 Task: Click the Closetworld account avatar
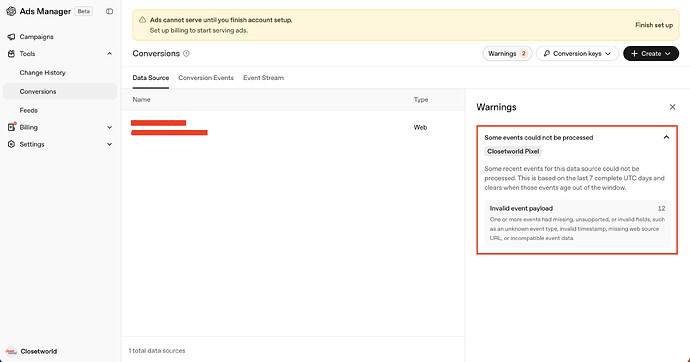pyautogui.click(x=11, y=351)
